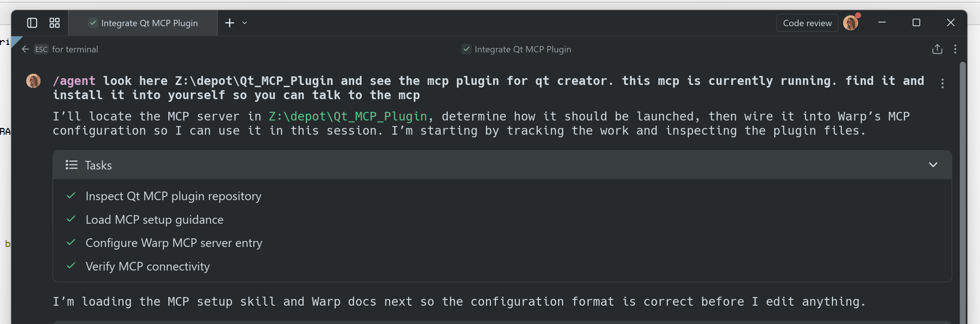The height and width of the screenshot is (324, 980).
Task: Click the Z:\depot\Qt_MCP_Plugin path link
Action: pyautogui.click(x=348, y=116)
